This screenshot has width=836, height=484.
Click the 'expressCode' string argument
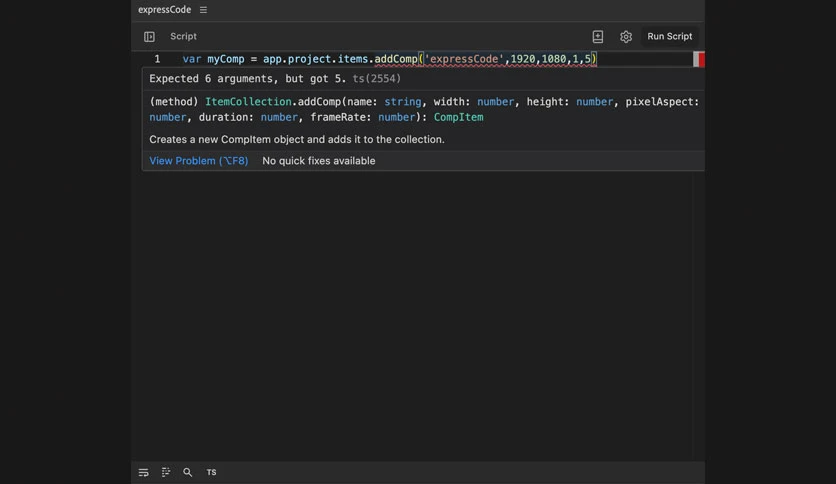[x=464, y=59]
